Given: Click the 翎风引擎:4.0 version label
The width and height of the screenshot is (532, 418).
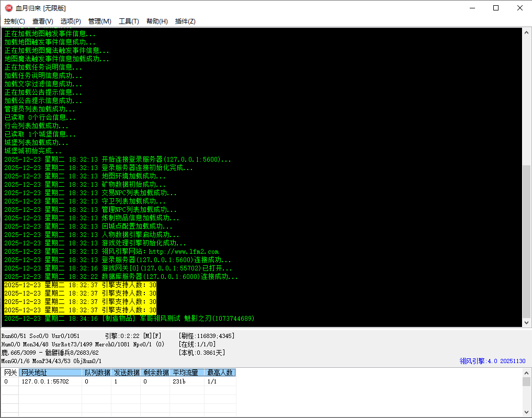Looking at the screenshot, I should point(492,361).
